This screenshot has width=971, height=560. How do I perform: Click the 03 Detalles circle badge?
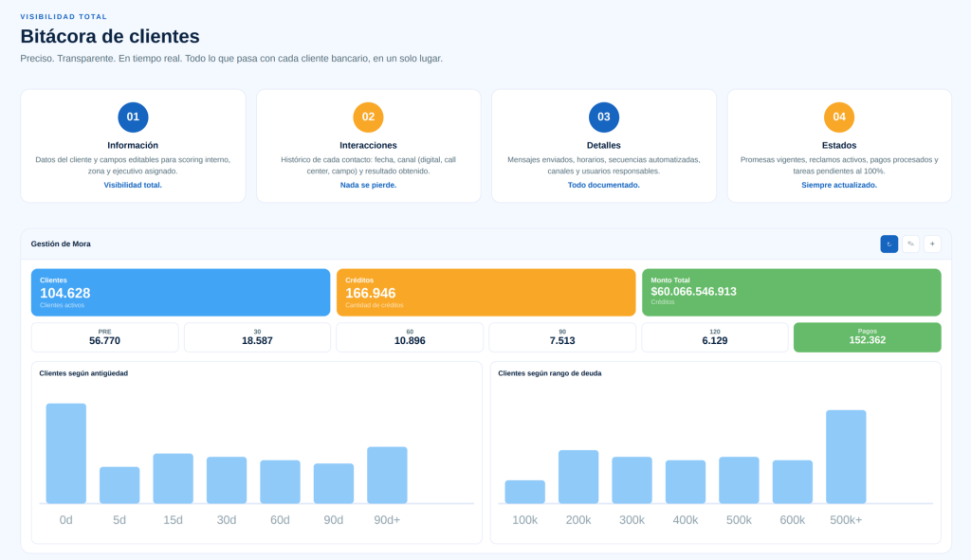click(604, 117)
